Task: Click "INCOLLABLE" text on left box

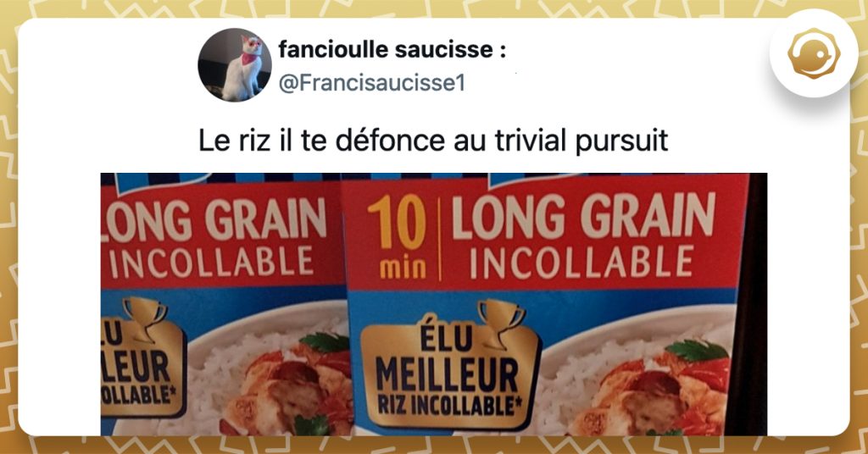Action: (x=211, y=262)
